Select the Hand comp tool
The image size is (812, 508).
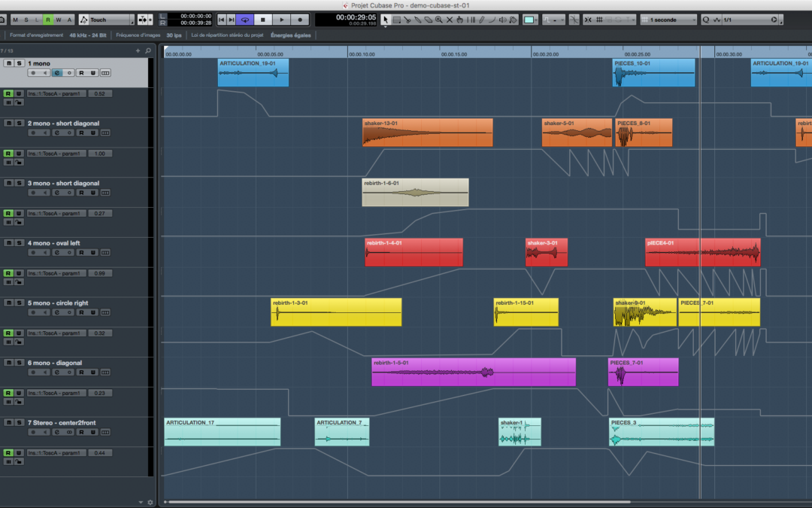(x=460, y=20)
